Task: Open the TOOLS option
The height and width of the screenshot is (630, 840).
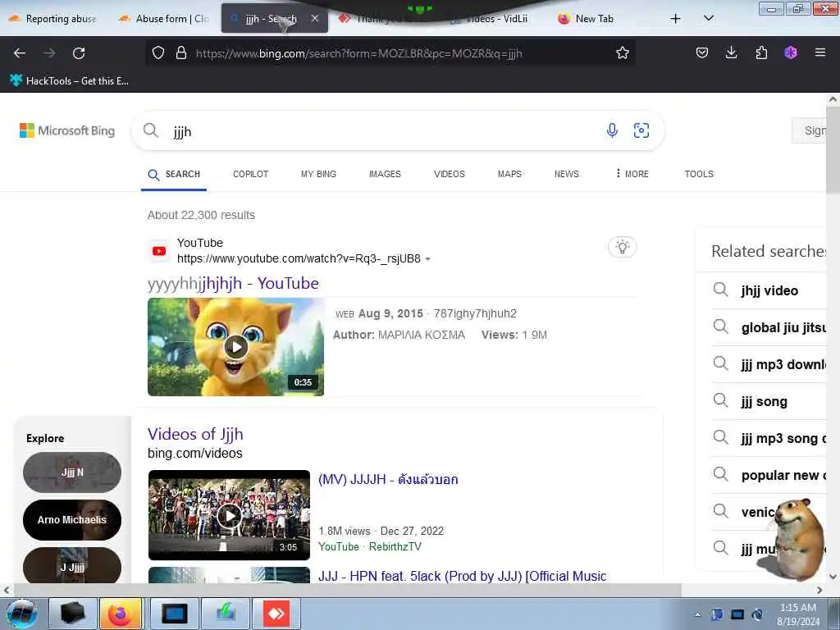Action: tap(699, 174)
